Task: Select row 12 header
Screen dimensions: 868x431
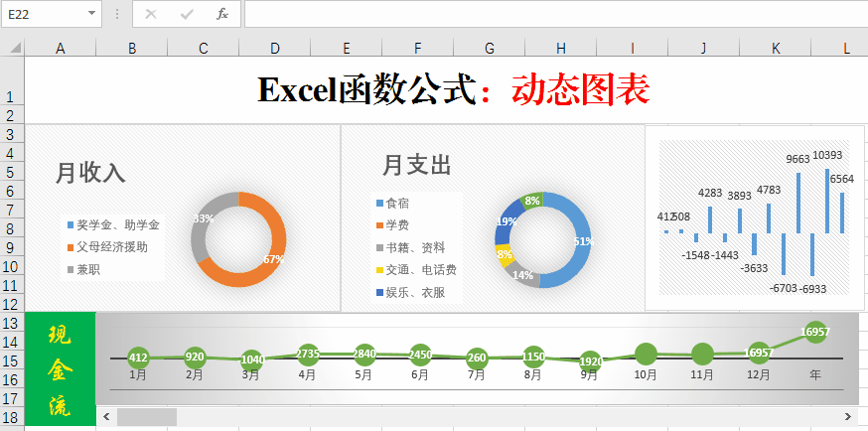Action: 12,303
